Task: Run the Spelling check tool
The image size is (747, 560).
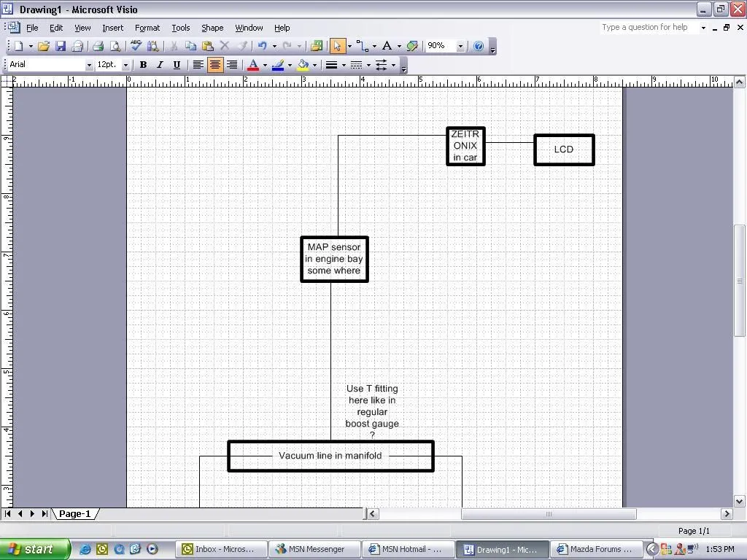Action: click(x=136, y=46)
